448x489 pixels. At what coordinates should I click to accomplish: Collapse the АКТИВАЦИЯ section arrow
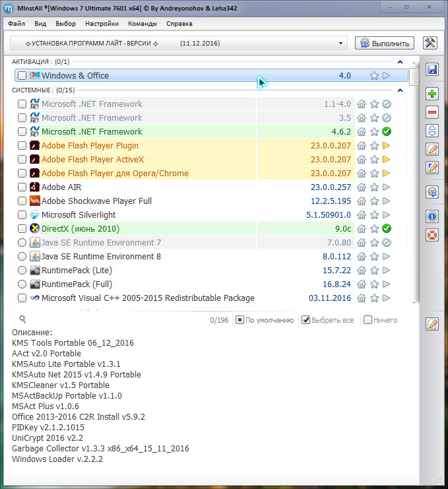coord(400,62)
